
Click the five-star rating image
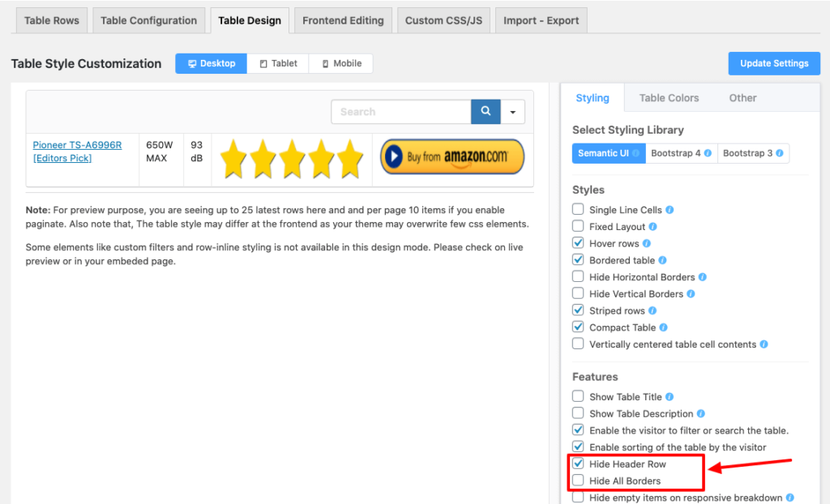292,158
